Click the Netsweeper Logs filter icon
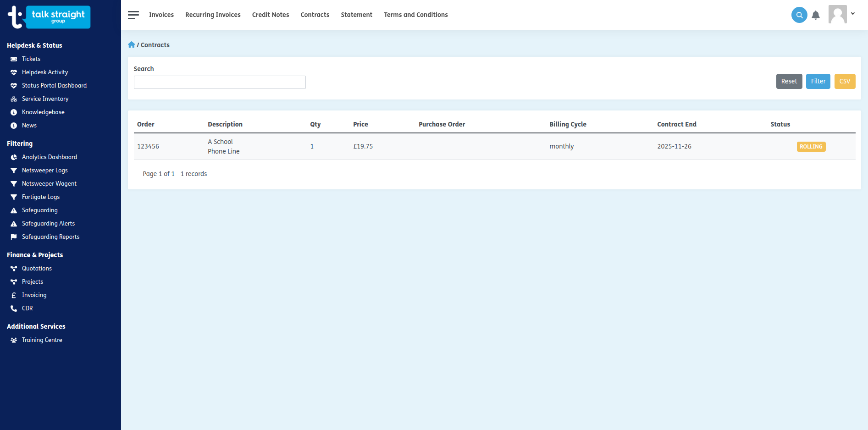Screen dimensions: 868x430 14,171
